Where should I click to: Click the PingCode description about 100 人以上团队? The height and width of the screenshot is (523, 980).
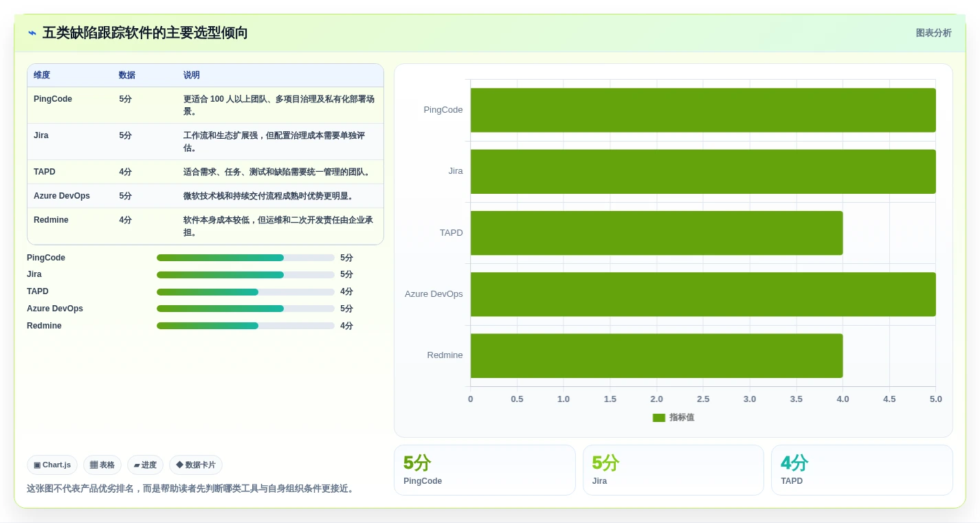279,105
